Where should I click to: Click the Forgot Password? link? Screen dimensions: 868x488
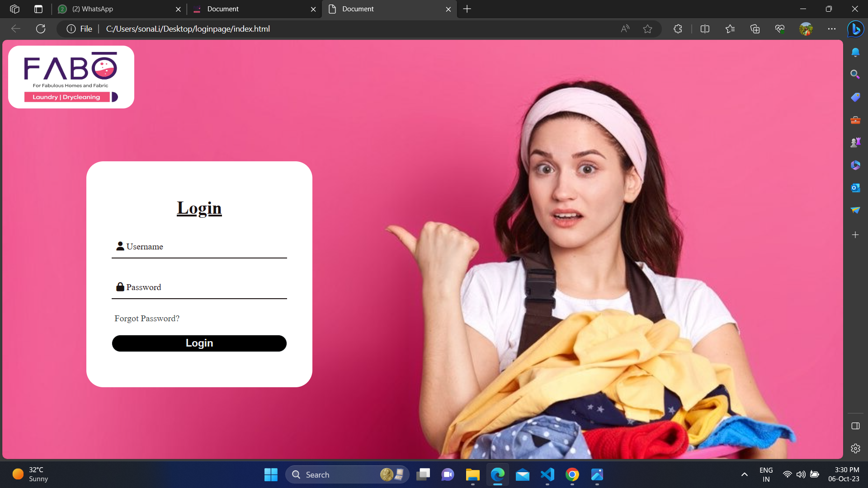tap(147, 319)
